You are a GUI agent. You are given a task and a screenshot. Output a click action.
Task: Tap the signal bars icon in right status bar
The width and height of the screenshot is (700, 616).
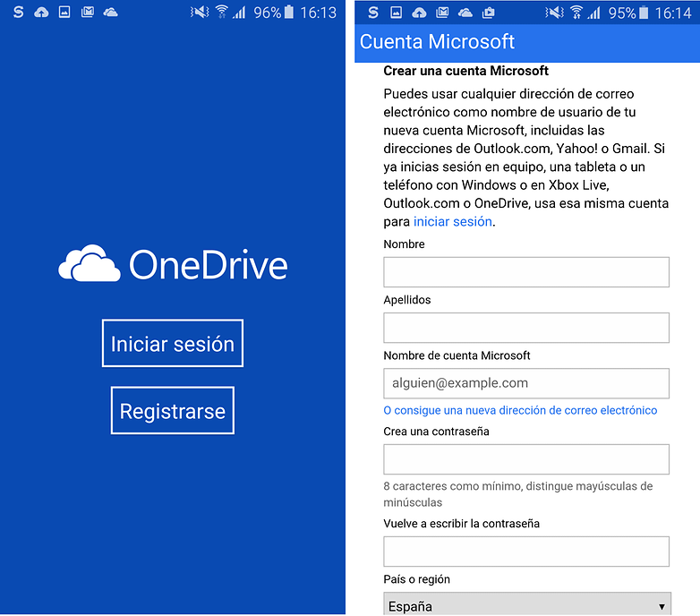[x=594, y=13]
